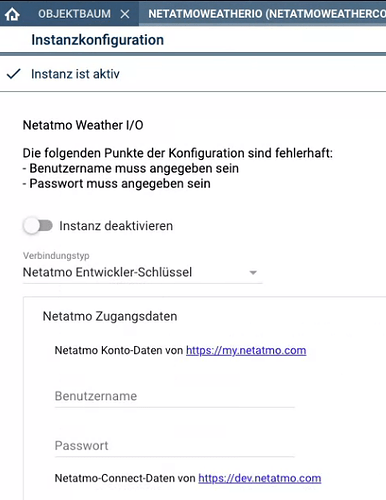Screen dimensions: 386x500
Task: Open the Verbindungstyp dropdown arrow
Action: [x=253, y=272]
